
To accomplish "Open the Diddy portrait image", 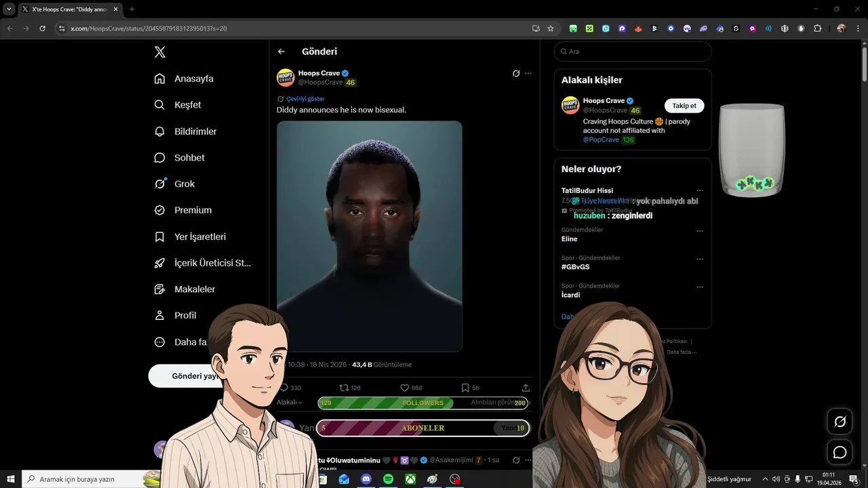I will tap(370, 236).
